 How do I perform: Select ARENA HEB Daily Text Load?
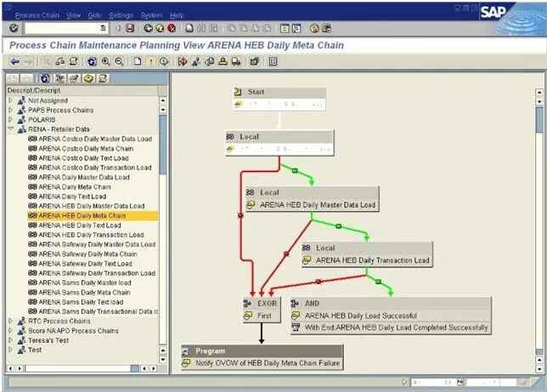(x=80, y=226)
